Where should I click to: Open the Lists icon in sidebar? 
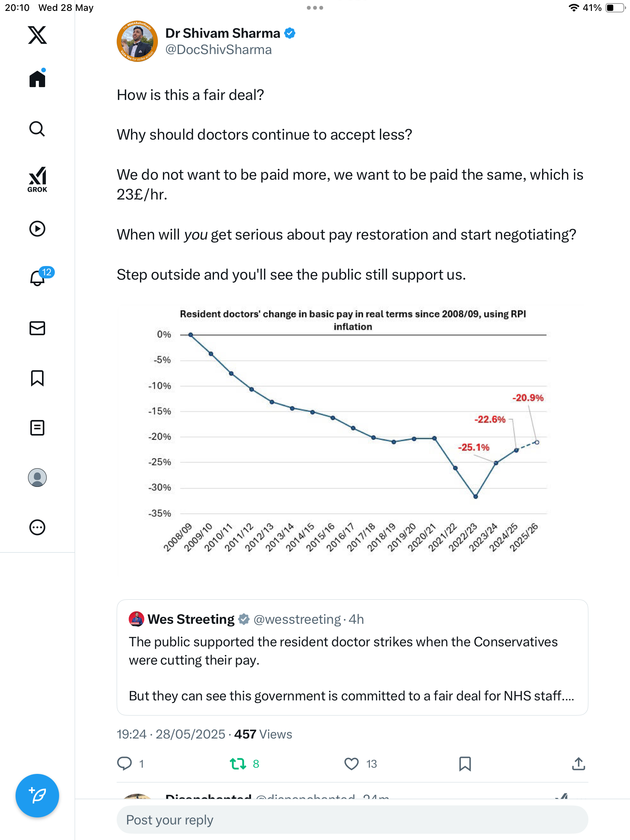(37, 428)
